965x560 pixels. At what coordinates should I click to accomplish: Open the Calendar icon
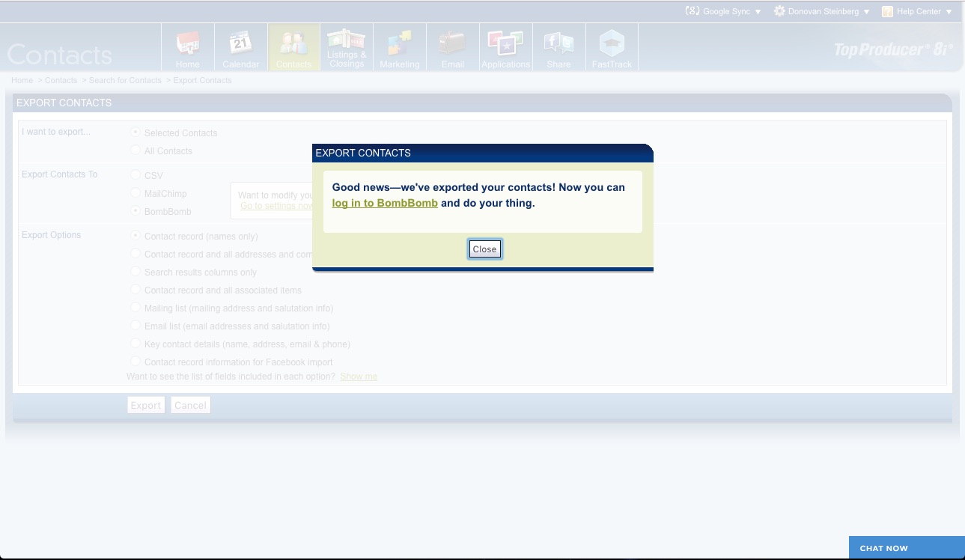241,47
